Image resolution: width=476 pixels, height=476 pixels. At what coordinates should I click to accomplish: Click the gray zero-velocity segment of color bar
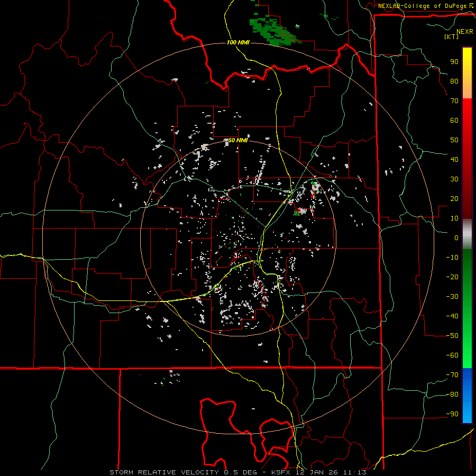[x=467, y=234]
